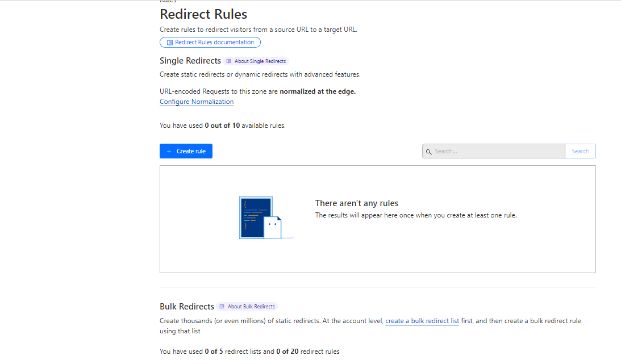
Task: Open Redirect Rules documentation link
Action: pos(210,43)
